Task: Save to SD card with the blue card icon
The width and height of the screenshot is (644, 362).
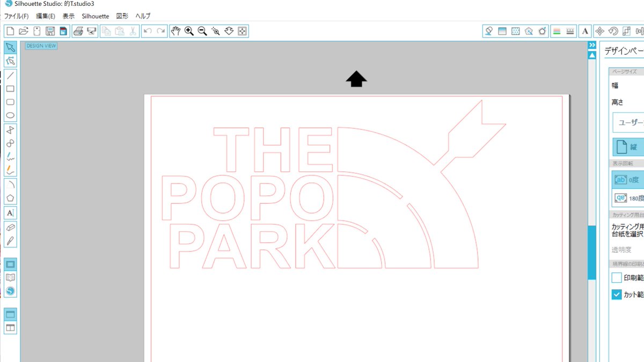Action: [63, 31]
